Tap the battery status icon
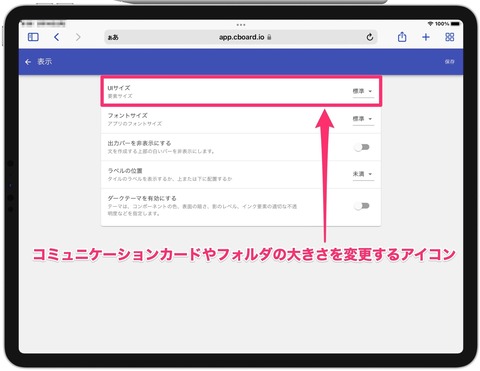480x371 pixels. [455, 24]
